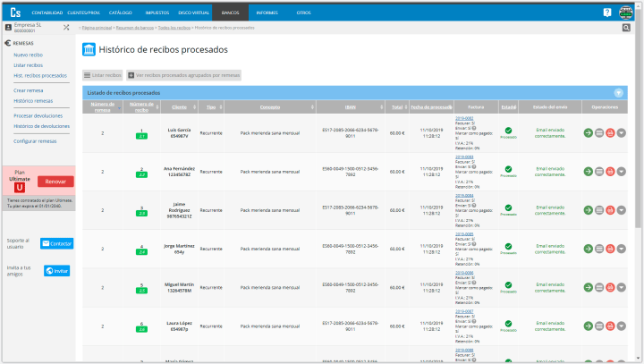Click Página principal in the breadcrumb
Screen dimensions: 644x364
(x=97, y=28)
